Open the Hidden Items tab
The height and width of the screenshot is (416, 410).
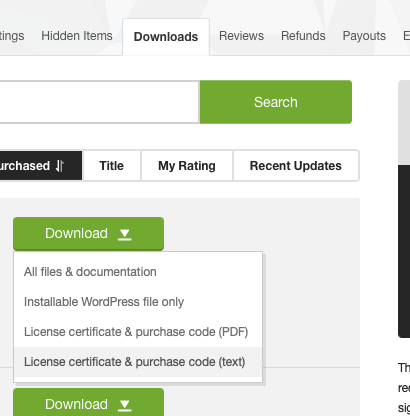(77, 36)
